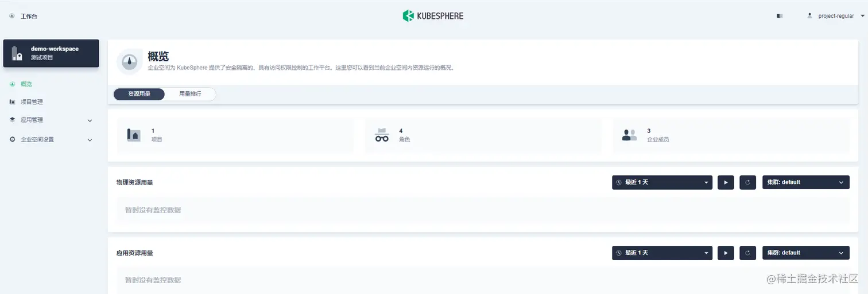Viewport: 868px width, 294px height.
Task: Click 暂时没有监控数据 under 物理资源用量
Action: (x=153, y=210)
